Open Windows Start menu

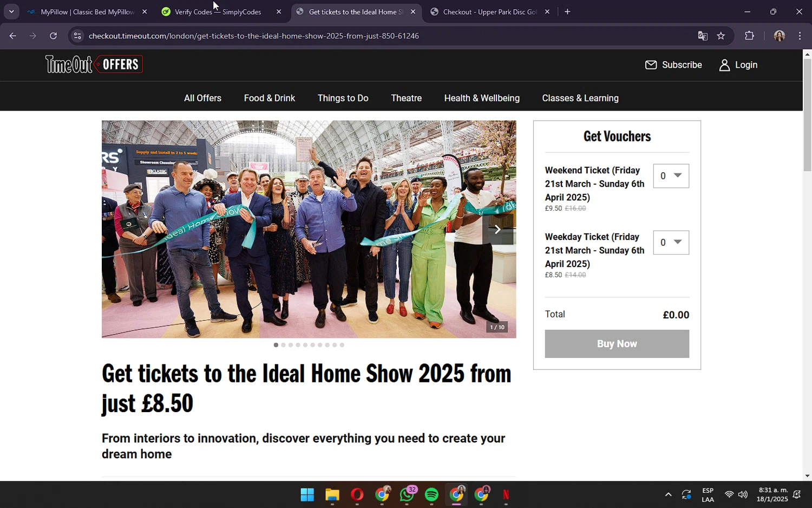tap(307, 495)
